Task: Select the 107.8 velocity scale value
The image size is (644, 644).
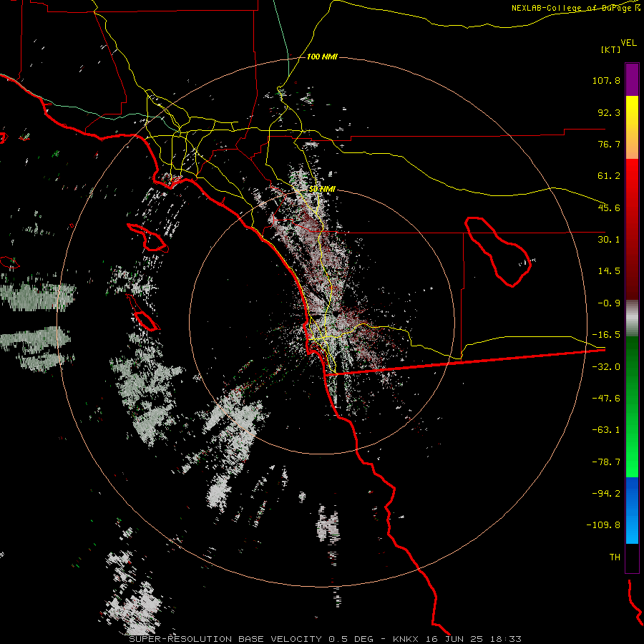Action: [x=606, y=80]
